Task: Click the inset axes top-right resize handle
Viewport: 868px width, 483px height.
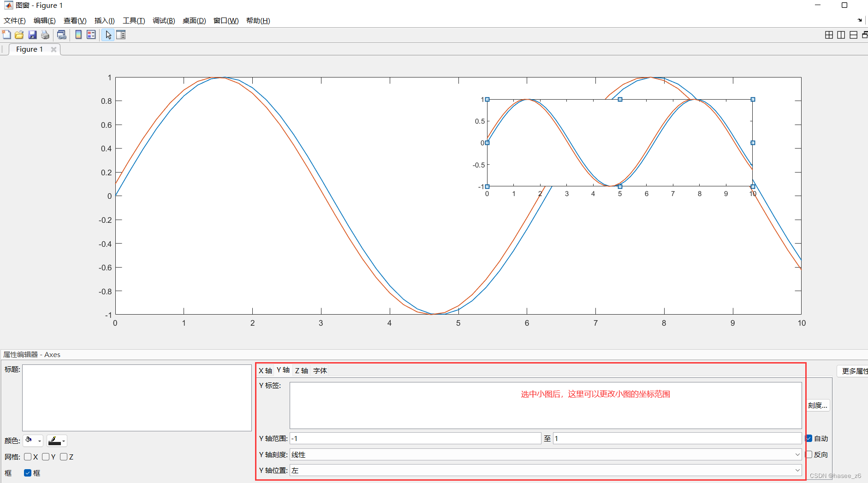Action: point(753,99)
